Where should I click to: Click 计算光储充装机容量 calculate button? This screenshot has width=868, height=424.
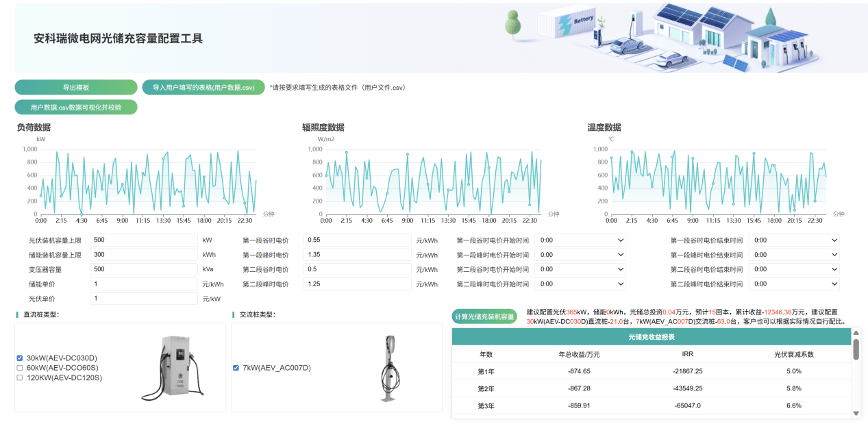[484, 316]
